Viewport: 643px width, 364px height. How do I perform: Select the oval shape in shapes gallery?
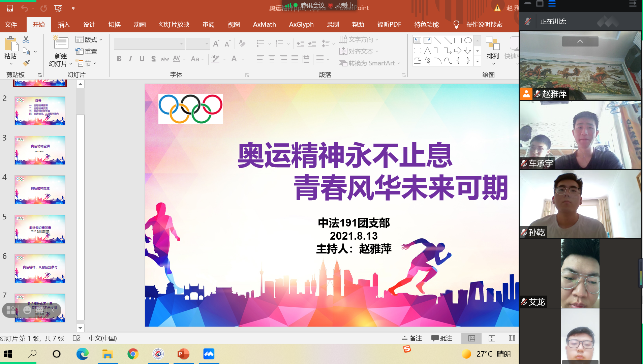point(468,40)
